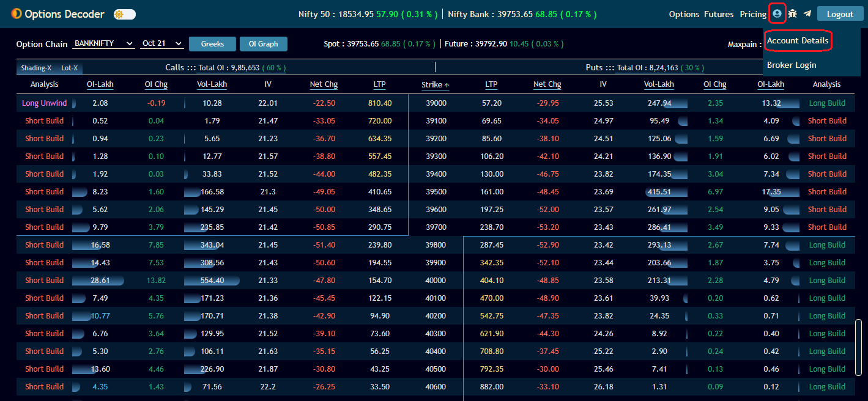The height and width of the screenshot is (401, 868).
Task: Open the Futures menu
Action: pyautogui.click(x=719, y=14)
